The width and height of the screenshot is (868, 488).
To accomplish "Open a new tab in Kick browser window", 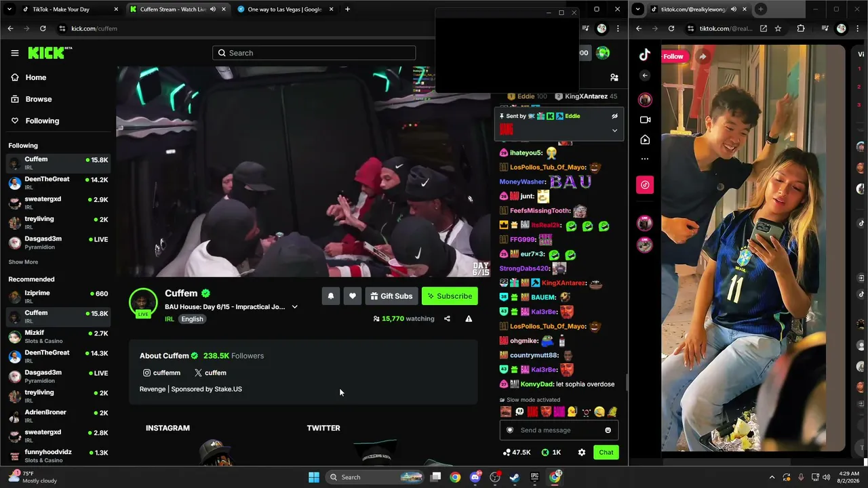I will click(347, 9).
